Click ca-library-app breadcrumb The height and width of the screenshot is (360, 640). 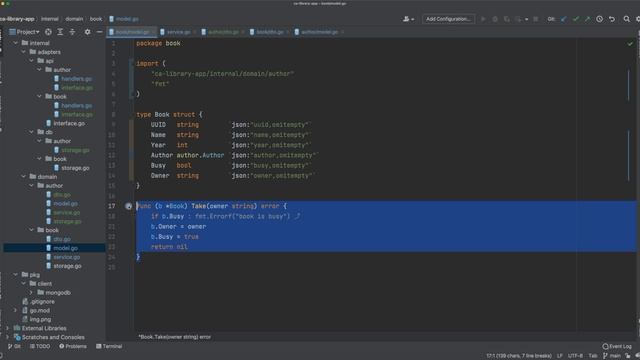(17, 19)
